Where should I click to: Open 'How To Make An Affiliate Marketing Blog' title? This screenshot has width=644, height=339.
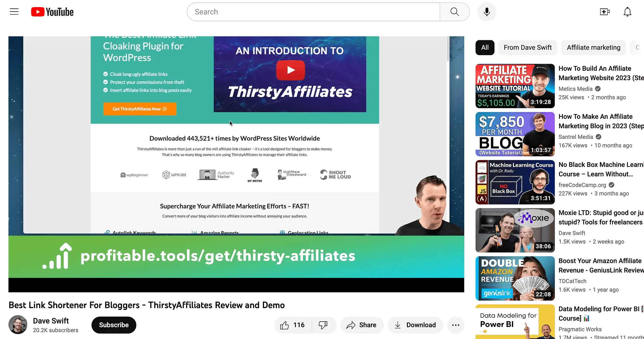(601, 121)
